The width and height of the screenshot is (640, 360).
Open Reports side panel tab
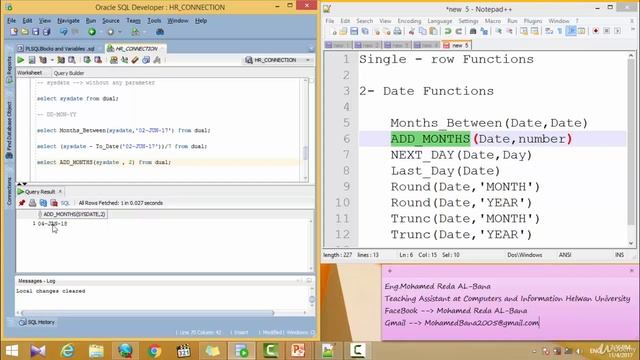tap(9, 69)
